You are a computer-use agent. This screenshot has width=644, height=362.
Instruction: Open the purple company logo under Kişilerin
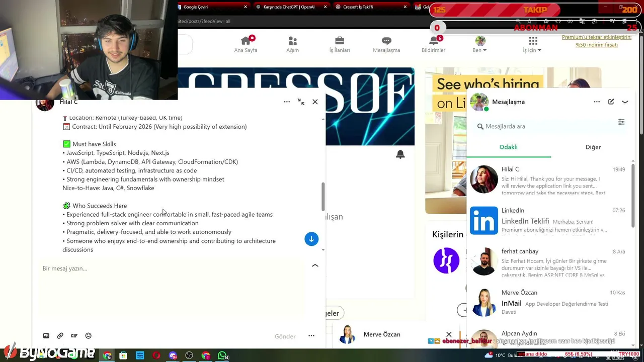446,260
